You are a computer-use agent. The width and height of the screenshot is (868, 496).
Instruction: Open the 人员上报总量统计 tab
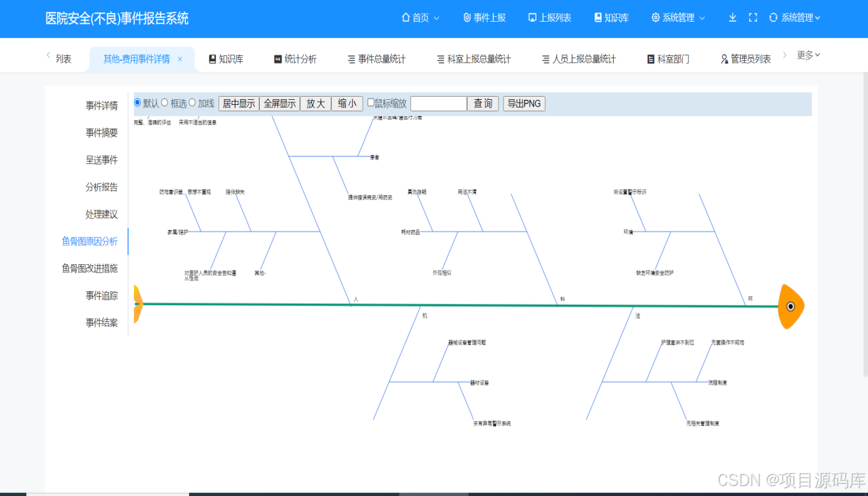click(x=579, y=59)
